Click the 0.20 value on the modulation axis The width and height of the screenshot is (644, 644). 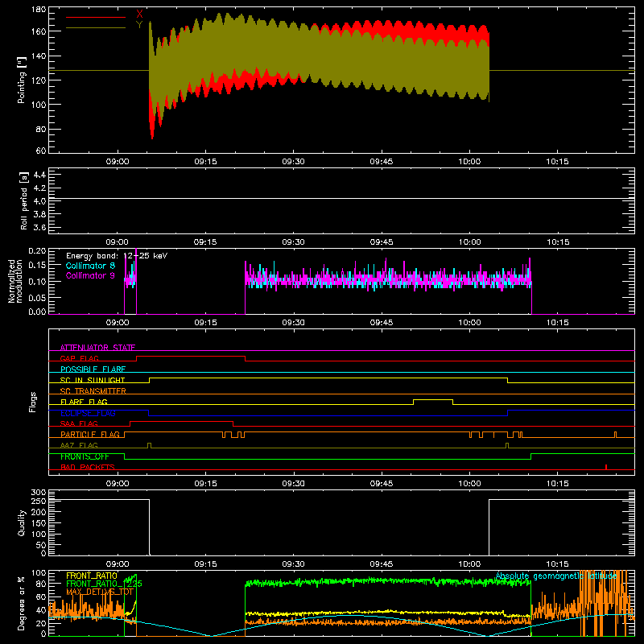pos(37,251)
